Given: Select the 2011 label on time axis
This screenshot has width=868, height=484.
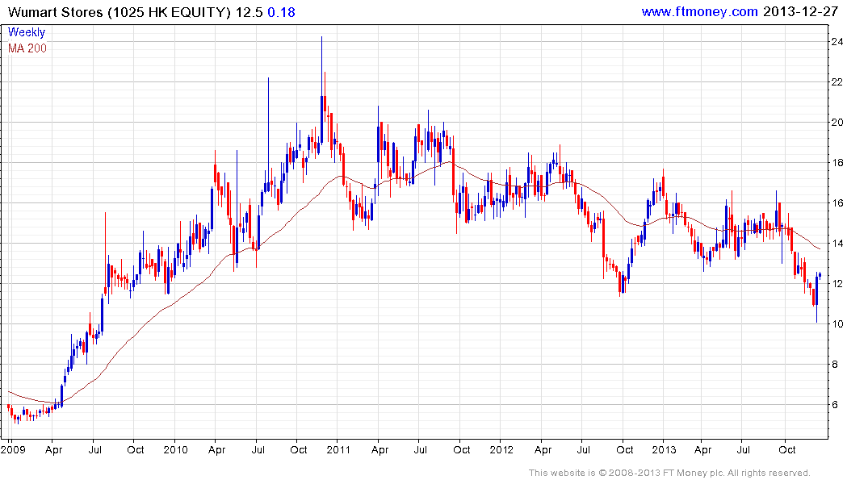Looking at the screenshot, I should pos(338,449).
